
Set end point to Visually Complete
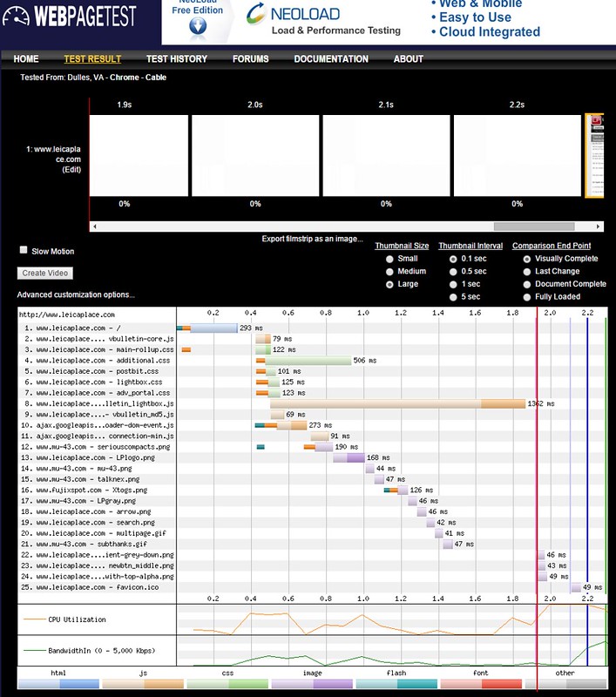tap(527, 259)
